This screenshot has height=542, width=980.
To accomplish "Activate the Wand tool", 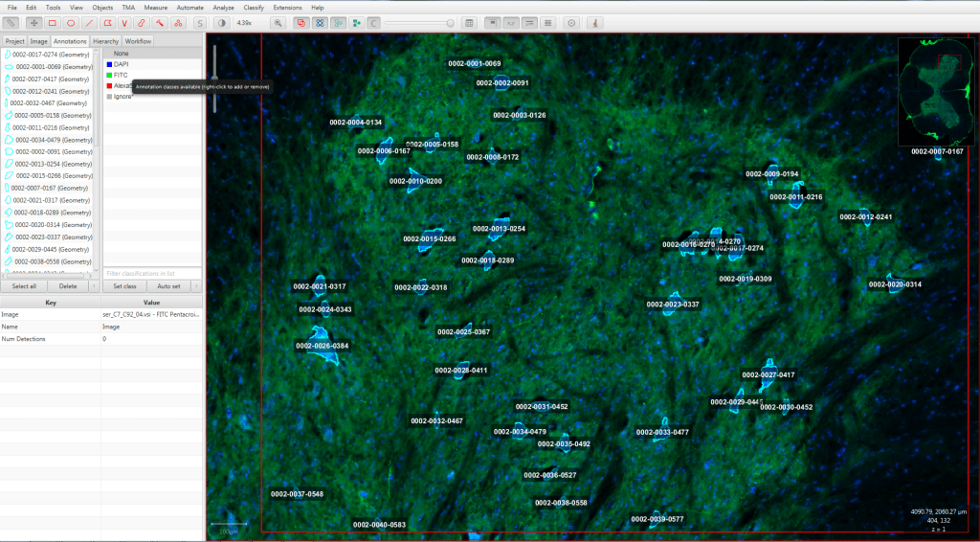I will pyautogui.click(x=161, y=22).
